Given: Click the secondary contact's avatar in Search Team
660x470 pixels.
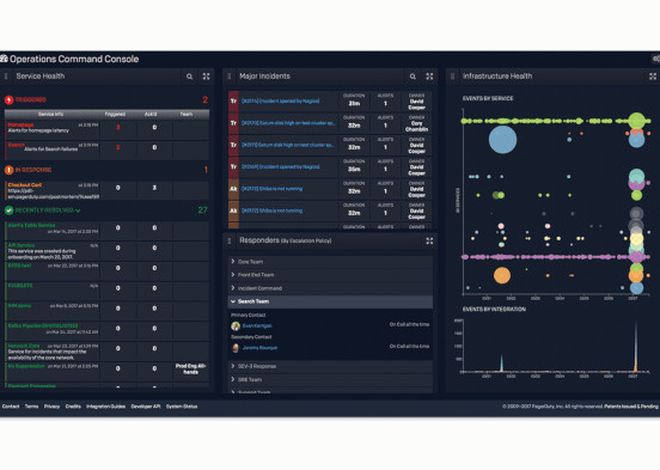Looking at the screenshot, I should [235, 348].
